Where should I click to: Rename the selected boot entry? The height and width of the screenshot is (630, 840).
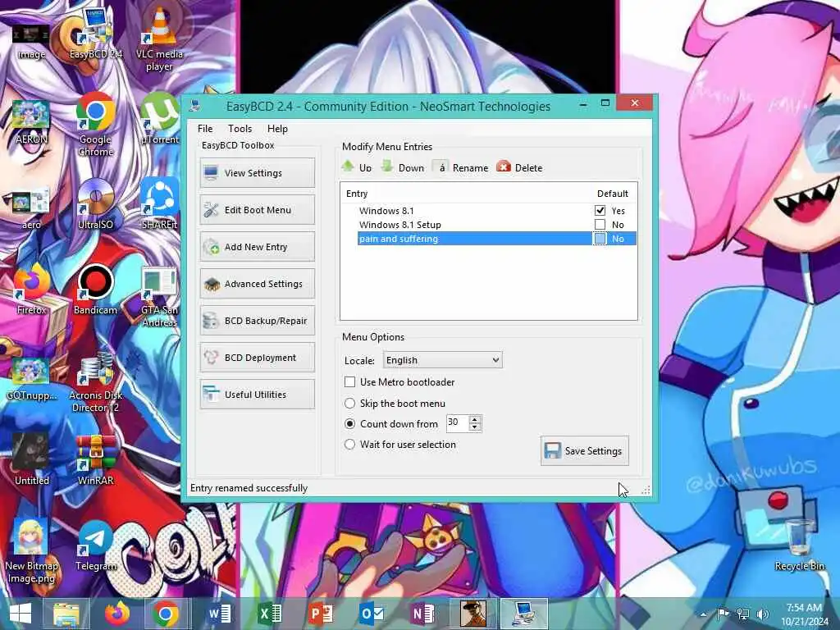(461, 167)
